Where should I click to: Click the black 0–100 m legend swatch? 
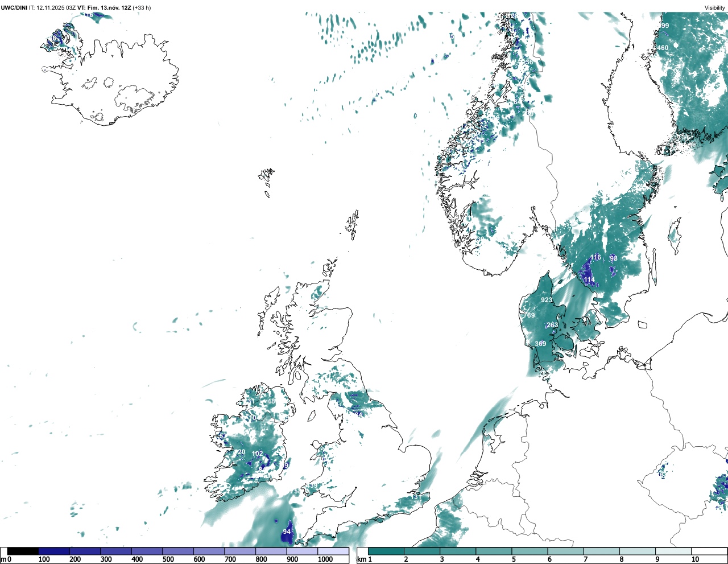point(23,551)
